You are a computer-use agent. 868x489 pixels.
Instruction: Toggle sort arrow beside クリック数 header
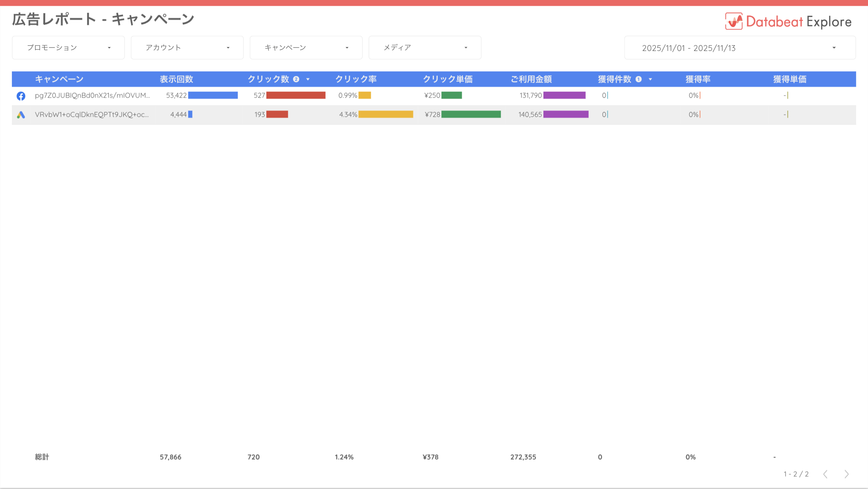click(308, 79)
